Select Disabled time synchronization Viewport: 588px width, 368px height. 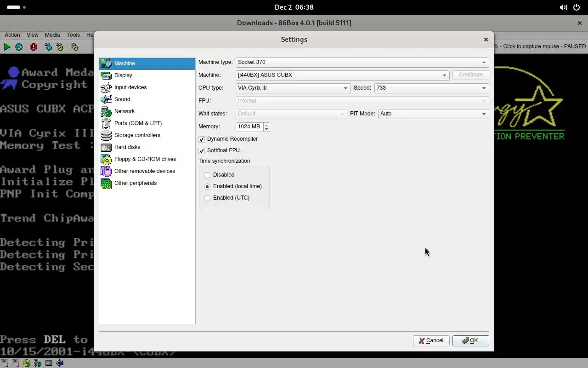pyautogui.click(x=207, y=175)
